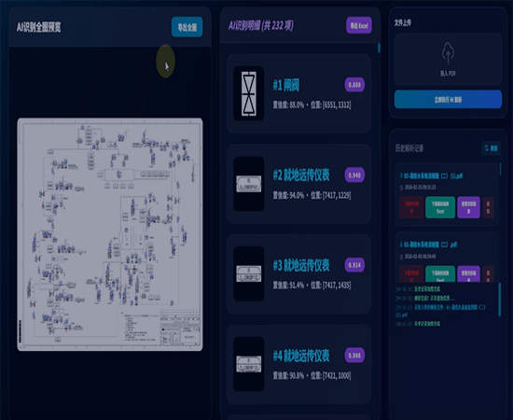Click the delete button at end of first record

tap(488, 207)
